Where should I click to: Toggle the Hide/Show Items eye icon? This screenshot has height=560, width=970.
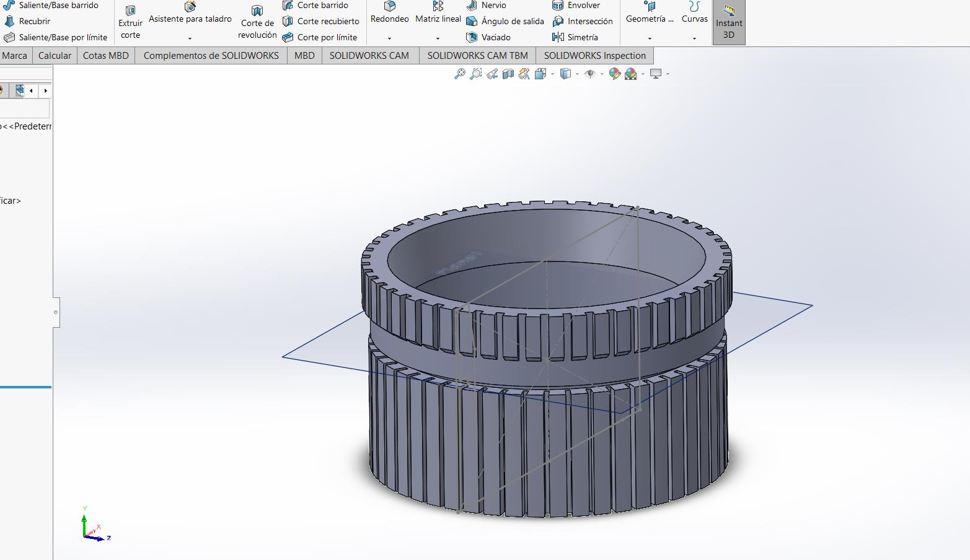(590, 74)
